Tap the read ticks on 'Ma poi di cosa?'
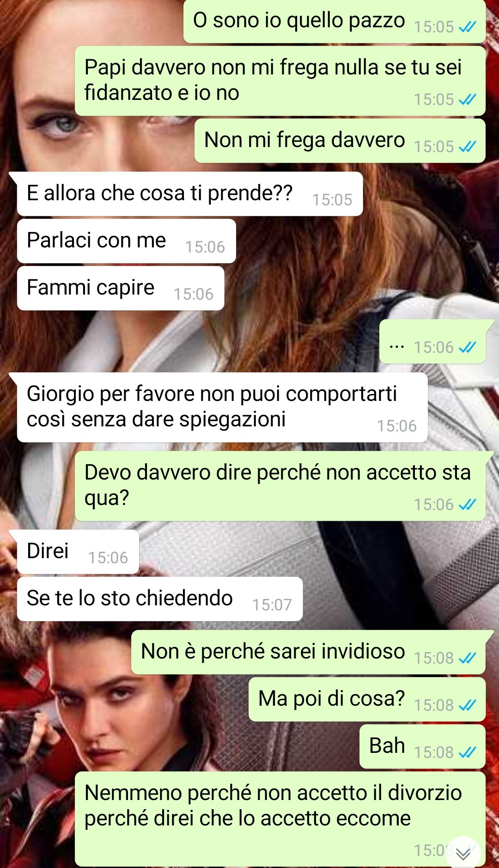Viewport: 499px width, 868px height. tap(467, 706)
